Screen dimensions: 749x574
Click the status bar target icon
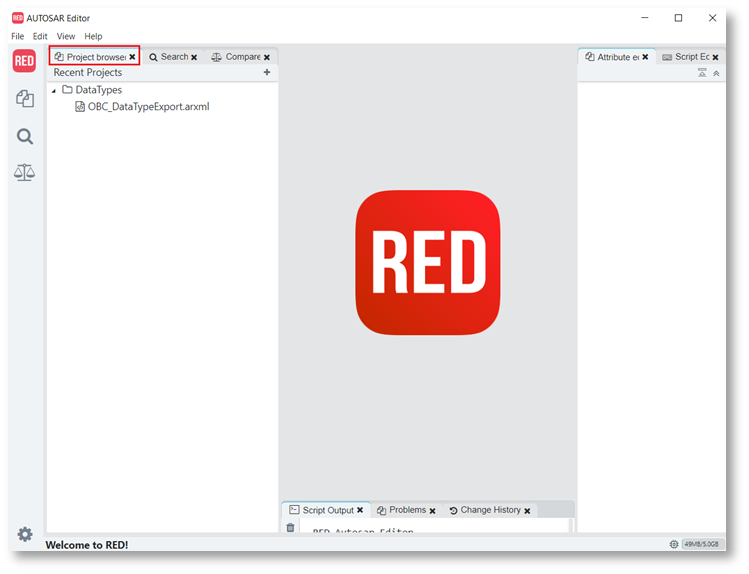pos(674,544)
